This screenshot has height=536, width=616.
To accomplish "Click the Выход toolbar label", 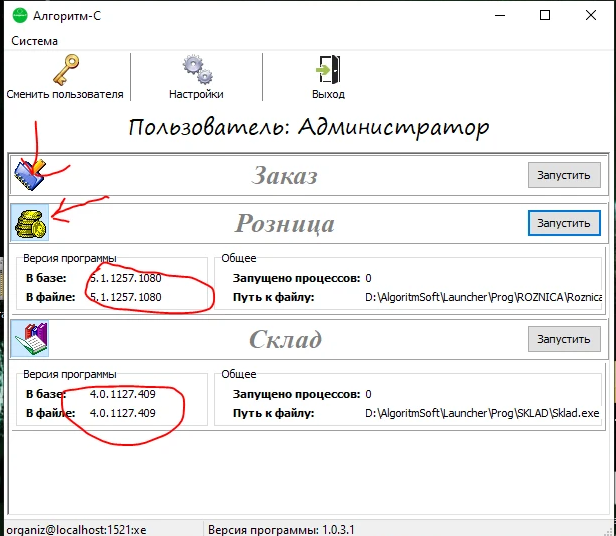I will point(328,94).
